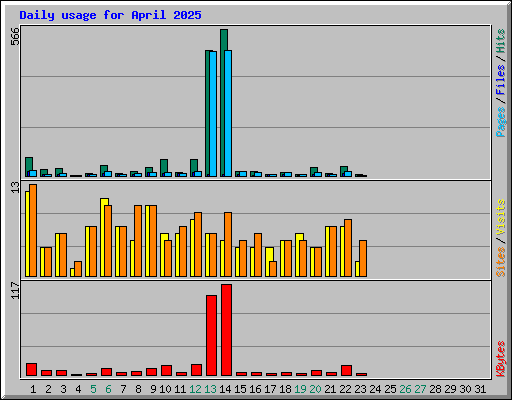Select green day 26 label
Screen dimensions: 512x400
(405, 389)
